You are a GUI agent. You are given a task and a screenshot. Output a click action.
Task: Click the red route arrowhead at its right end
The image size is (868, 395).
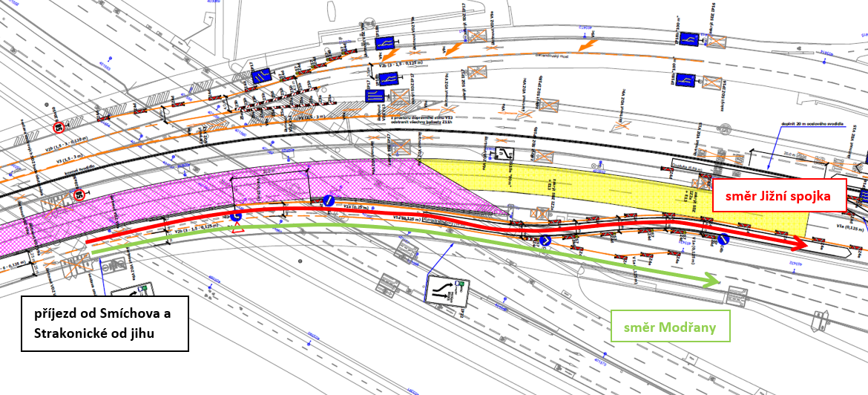(799, 244)
